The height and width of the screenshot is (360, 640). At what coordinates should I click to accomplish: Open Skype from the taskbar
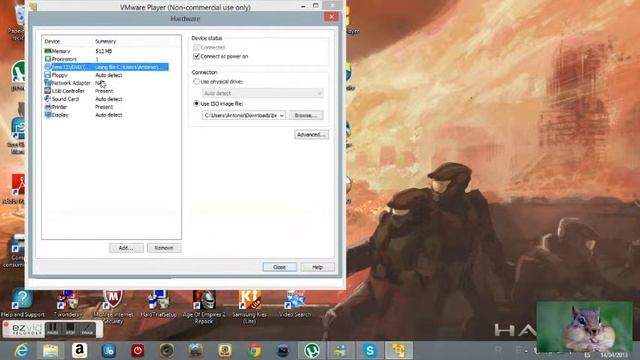click(370, 351)
